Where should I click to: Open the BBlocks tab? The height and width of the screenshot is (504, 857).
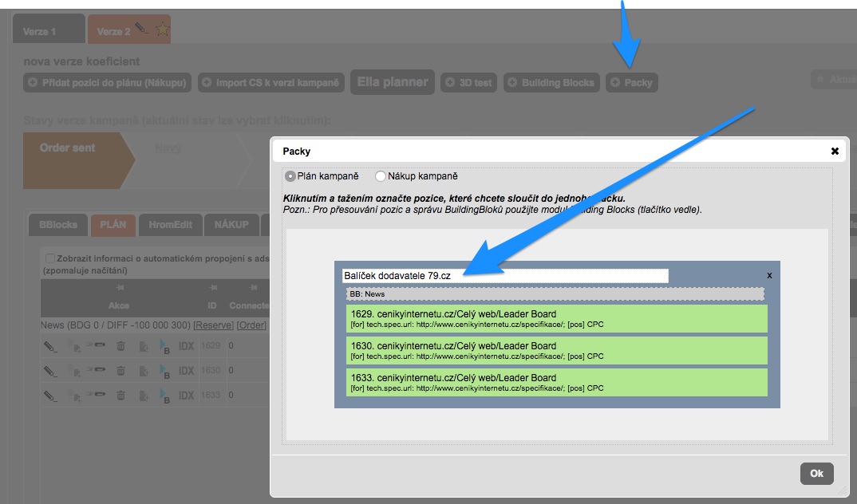pos(58,225)
